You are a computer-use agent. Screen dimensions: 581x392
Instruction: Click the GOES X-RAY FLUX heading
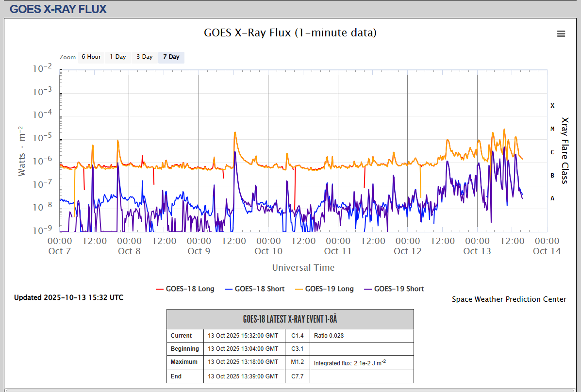point(58,9)
